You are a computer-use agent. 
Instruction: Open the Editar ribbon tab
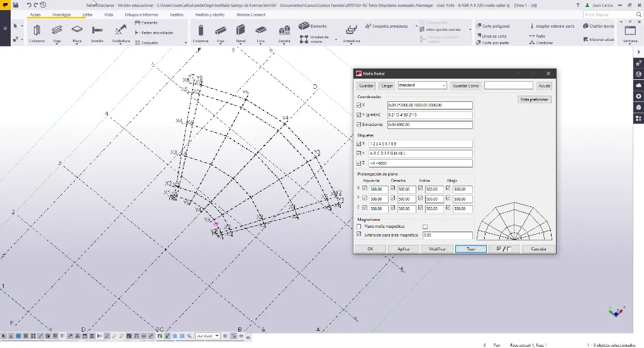coord(87,15)
